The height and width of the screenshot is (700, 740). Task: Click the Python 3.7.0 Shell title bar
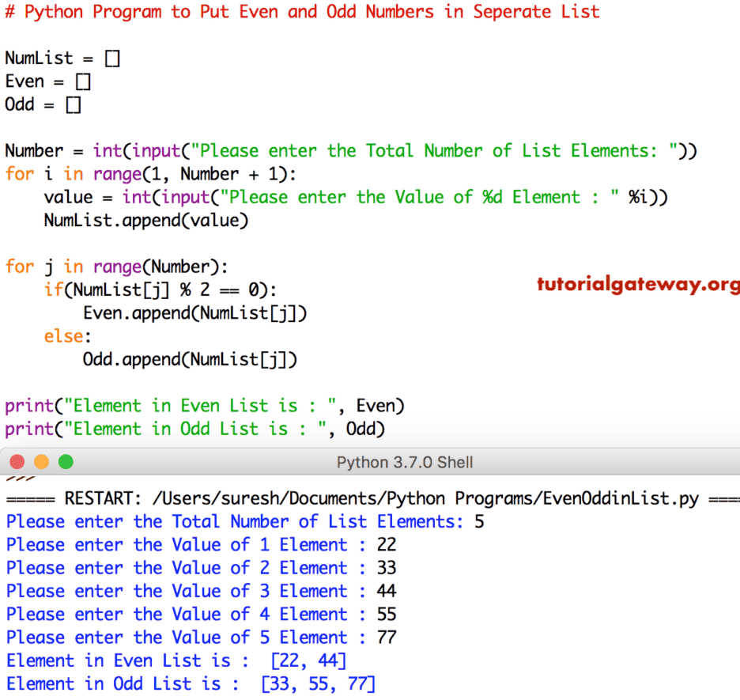pyautogui.click(x=405, y=462)
